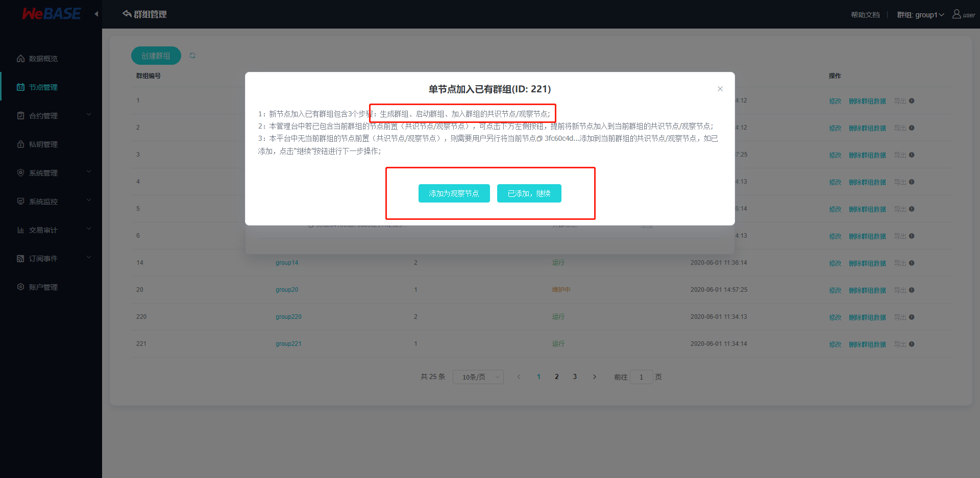Click the user account icon
This screenshot has width=980, height=478.
pos(957,14)
